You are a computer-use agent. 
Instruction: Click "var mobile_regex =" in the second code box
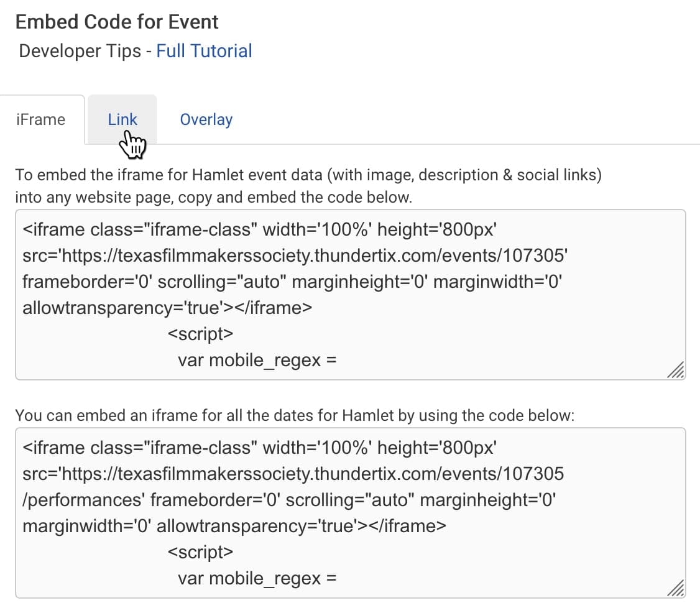point(257,578)
